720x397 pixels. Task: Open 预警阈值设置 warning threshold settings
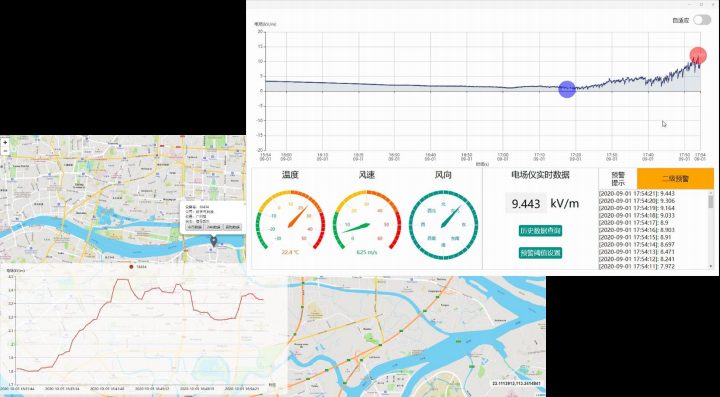coord(540,253)
